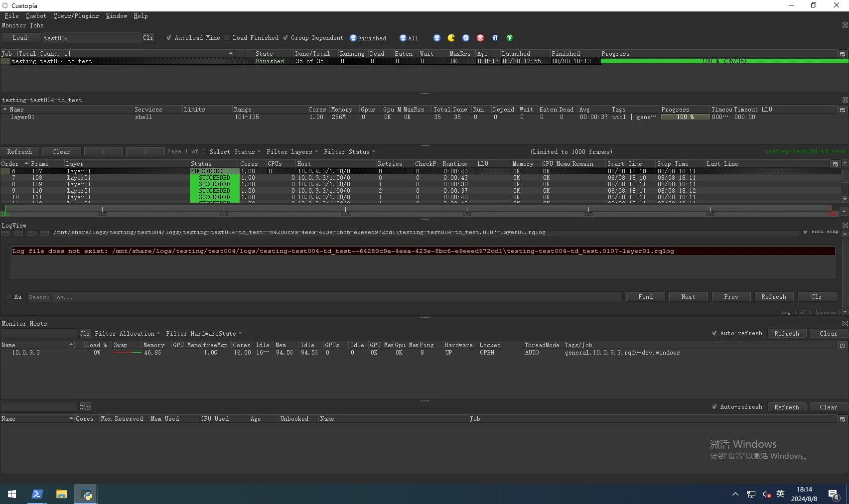Open frame table column chooser icon
Image resolution: width=849 pixels, height=504 pixels.
[x=836, y=164]
